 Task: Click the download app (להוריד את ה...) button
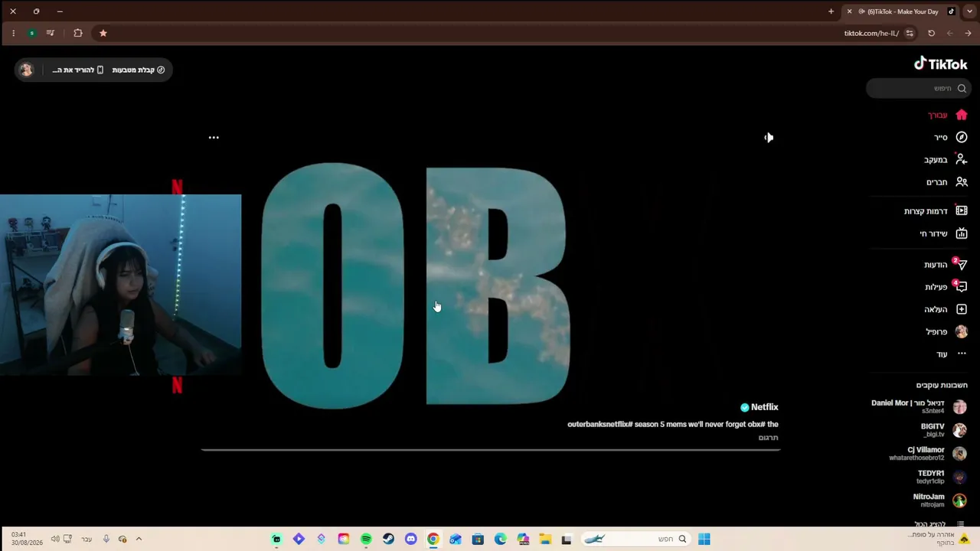click(x=77, y=70)
